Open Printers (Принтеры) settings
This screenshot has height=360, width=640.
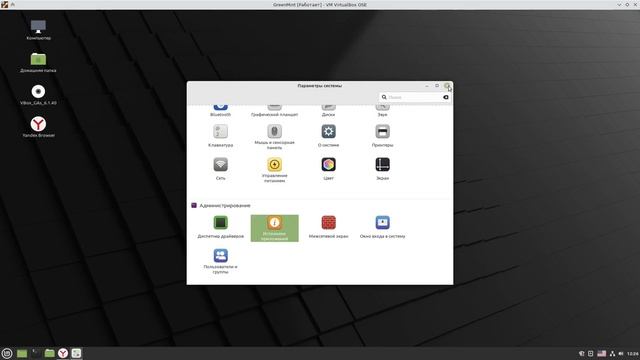[x=382, y=136]
